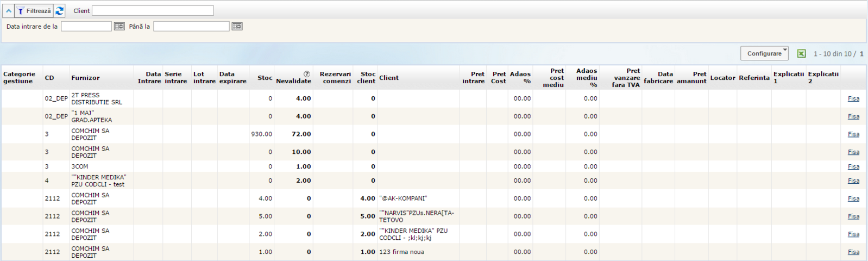Sort by the Furnizor column header
Viewport: 868px width, 261px height.
[x=85, y=78]
